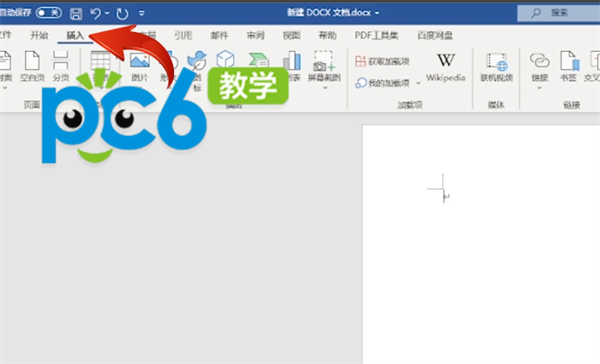600x364 pixels.
Task: Switch to the Home tab
Action: pos(39,36)
